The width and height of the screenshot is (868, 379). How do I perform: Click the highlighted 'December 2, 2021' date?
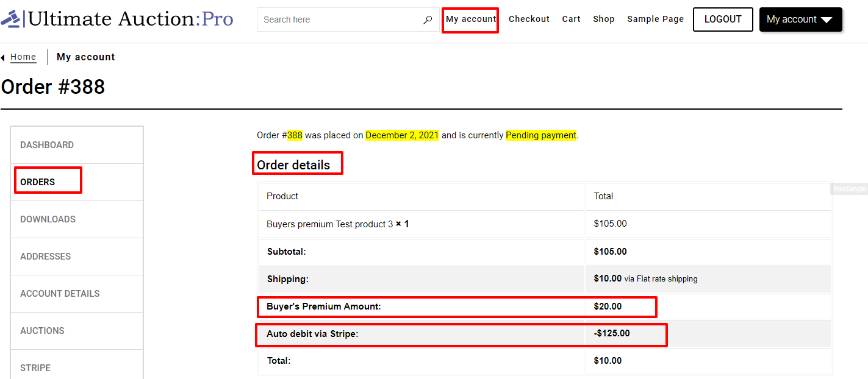[x=402, y=135]
